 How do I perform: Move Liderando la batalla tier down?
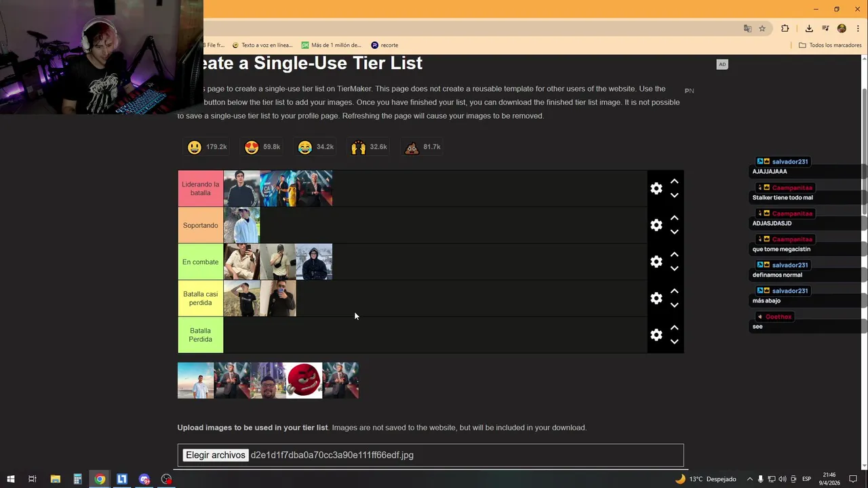[x=674, y=195]
